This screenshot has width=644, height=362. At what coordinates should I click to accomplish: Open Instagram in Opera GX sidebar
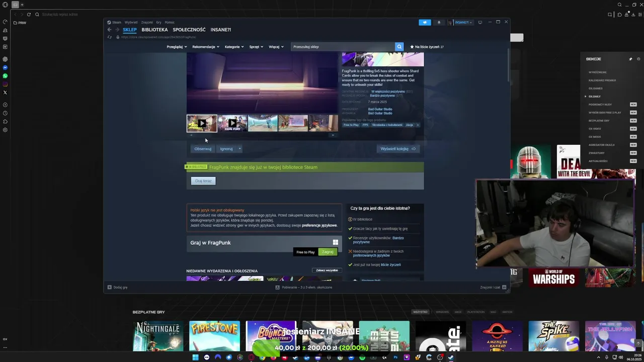coord(5,84)
